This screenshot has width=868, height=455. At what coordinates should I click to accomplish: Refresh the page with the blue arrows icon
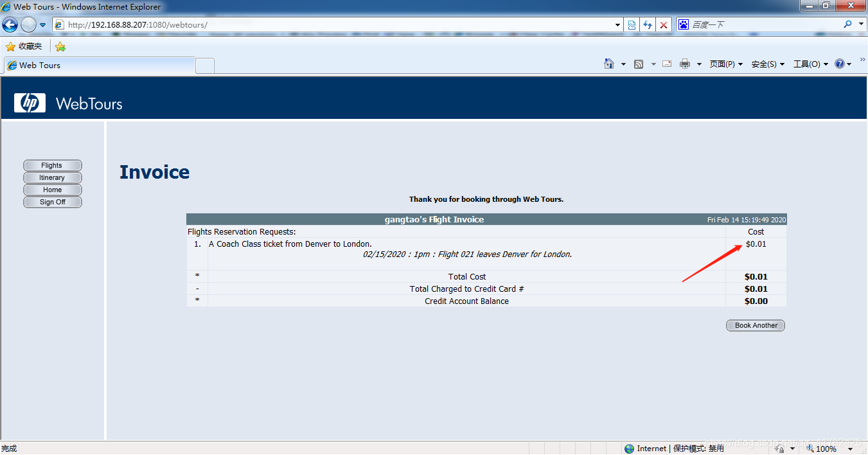click(648, 25)
